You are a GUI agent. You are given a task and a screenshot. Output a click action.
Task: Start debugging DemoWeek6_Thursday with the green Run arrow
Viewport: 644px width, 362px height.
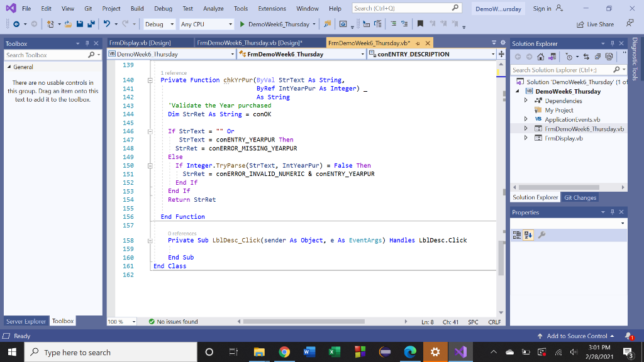(242, 25)
